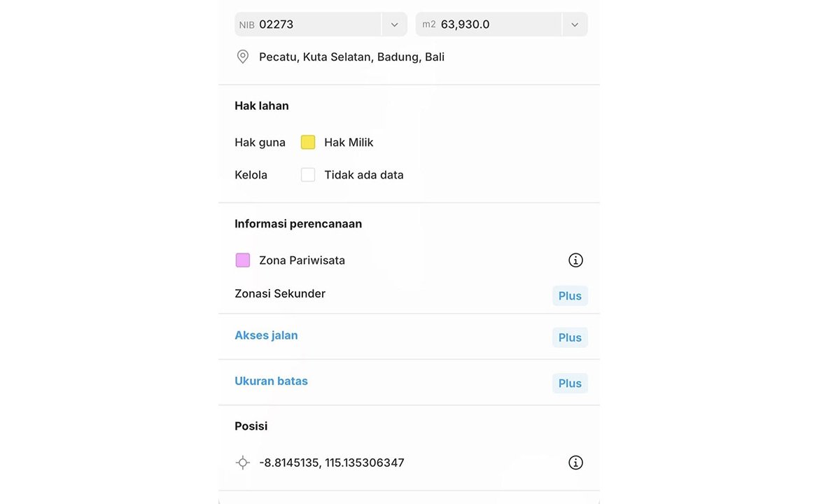Screen dimensions: 819x504
Task: Click the white Tidak ada data swatch
Action: (308, 175)
